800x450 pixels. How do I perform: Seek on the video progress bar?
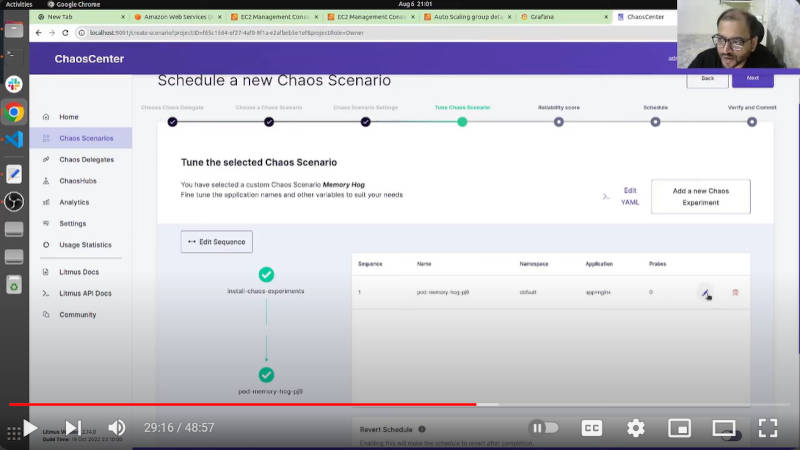point(400,404)
